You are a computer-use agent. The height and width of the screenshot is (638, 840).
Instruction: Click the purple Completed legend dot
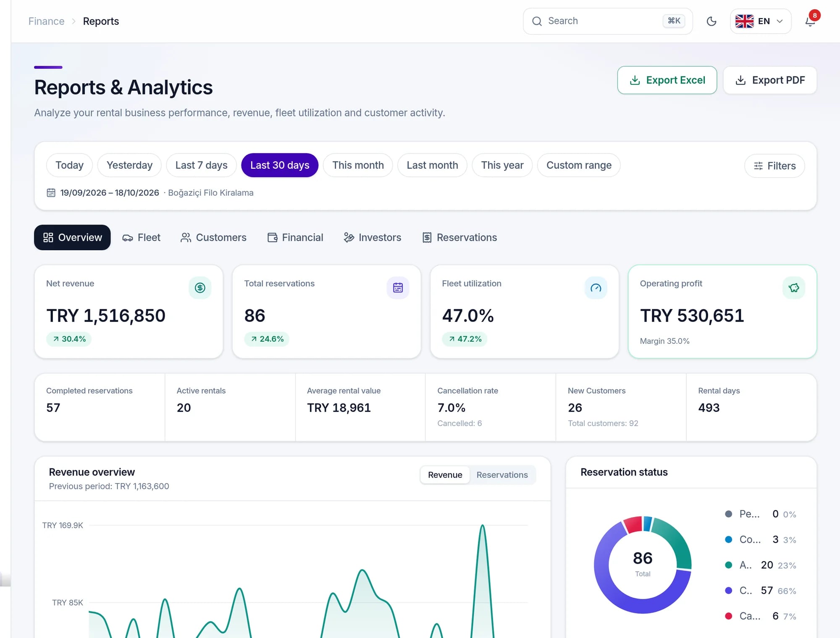pyautogui.click(x=729, y=590)
